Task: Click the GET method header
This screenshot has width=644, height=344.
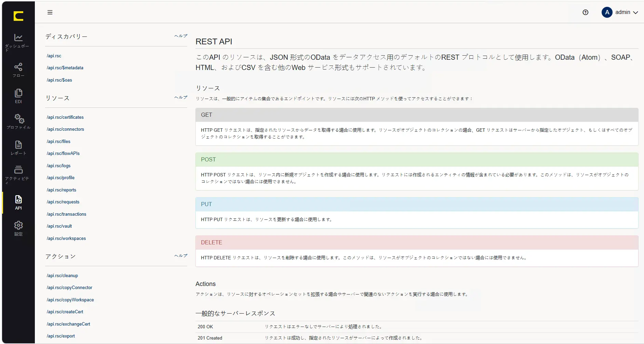Action: pyautogui.click(x=417, y=115)
